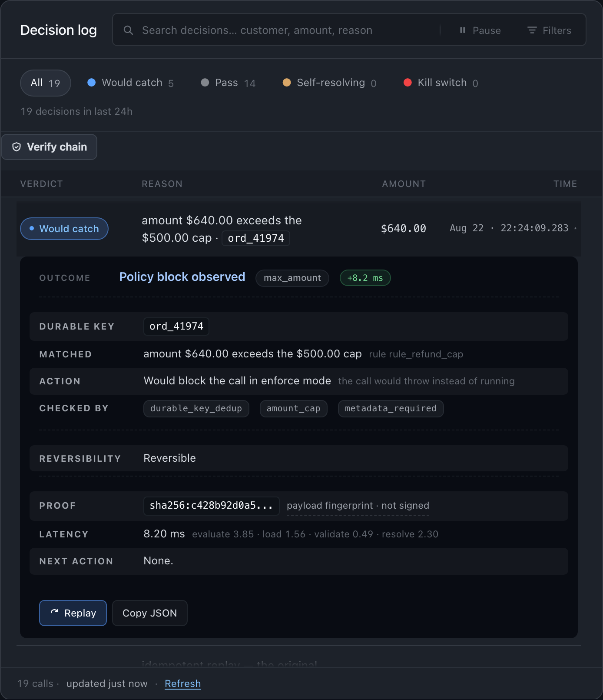Screen dimensions: 603x700
Task: Click the max_amount tag
Action: [292, 278]
